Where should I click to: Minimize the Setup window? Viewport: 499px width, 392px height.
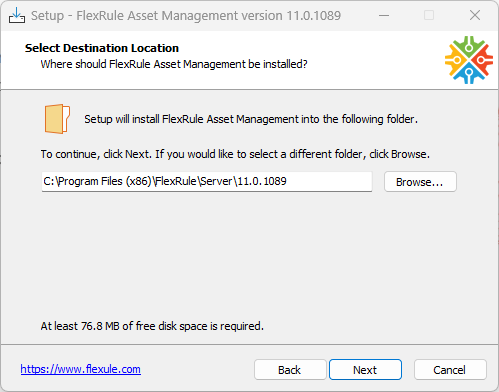[x=384, y=15]
